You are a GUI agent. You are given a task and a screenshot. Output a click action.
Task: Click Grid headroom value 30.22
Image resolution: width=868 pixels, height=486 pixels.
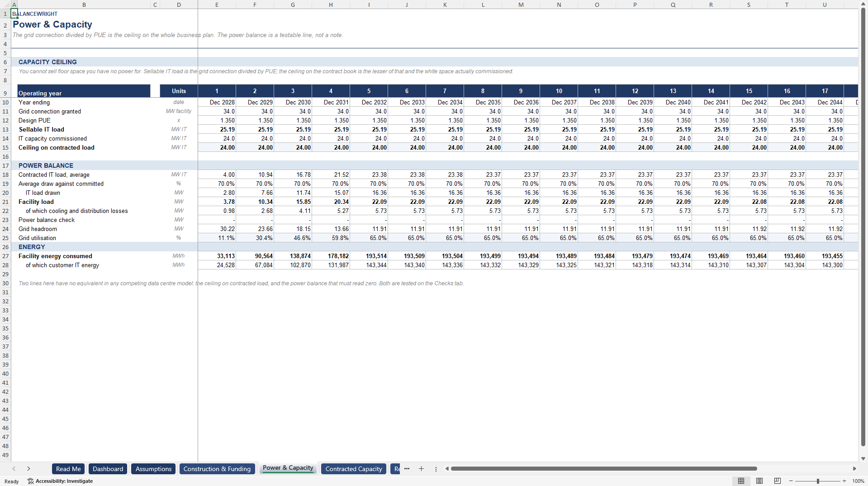217,229
